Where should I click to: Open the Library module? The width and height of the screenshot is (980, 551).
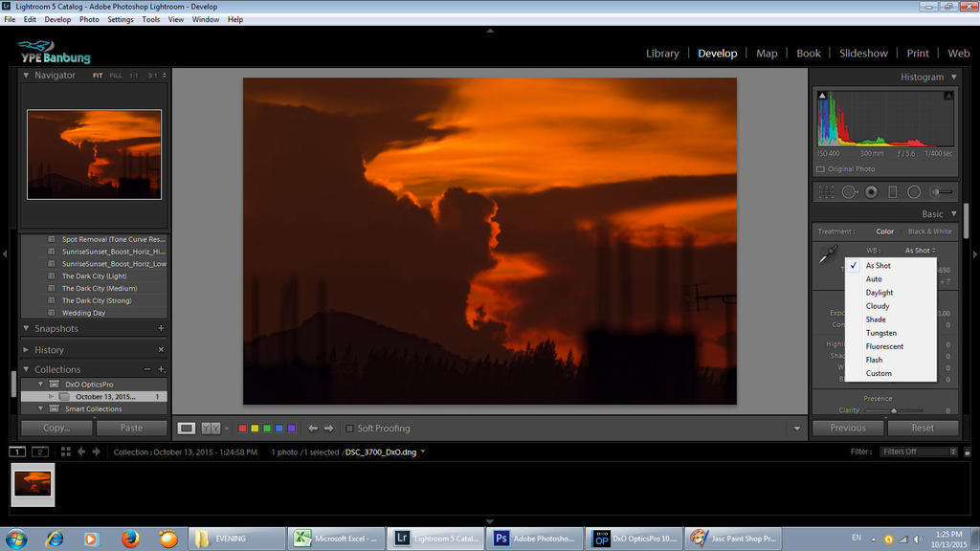(x=661, y=54)
